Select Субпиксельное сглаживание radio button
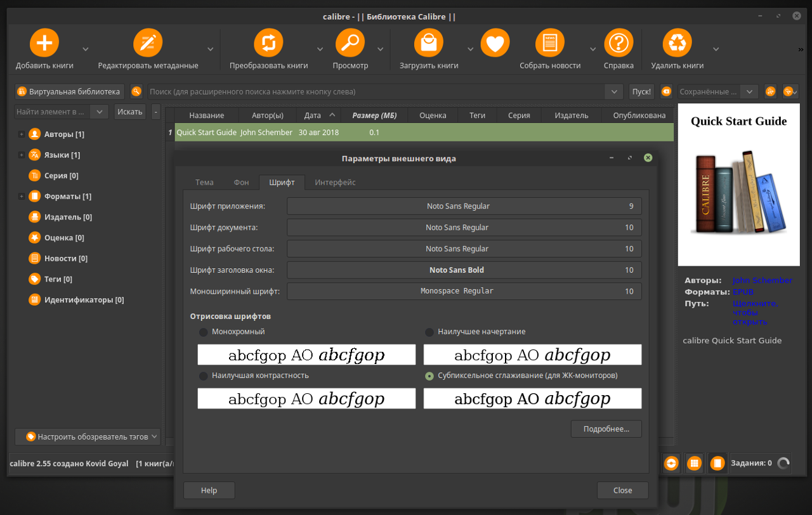 pos(429,376)
